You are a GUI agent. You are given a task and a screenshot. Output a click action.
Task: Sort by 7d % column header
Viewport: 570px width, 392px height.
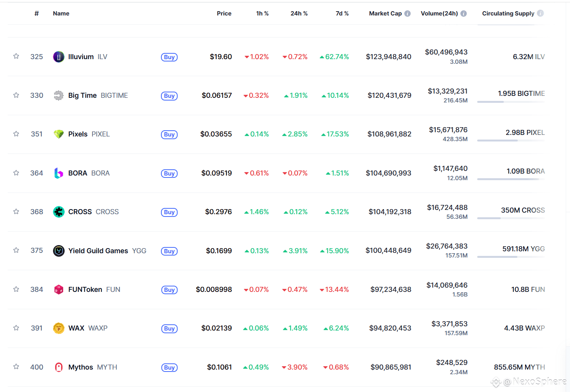(x=342, y=14)
